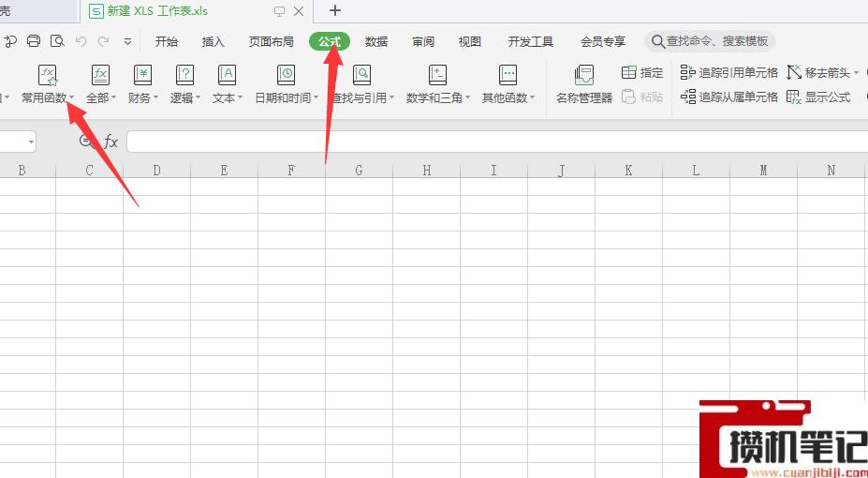
Task: Select column G header
Action: pos(359,170)
